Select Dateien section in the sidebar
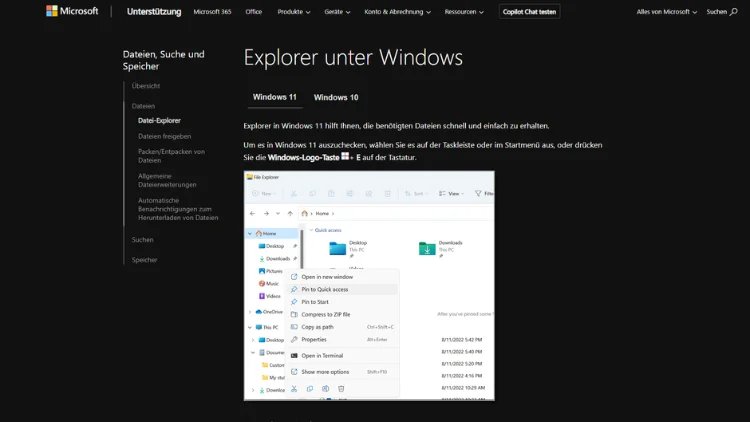 pyautogui.click(x=143, y=106)
